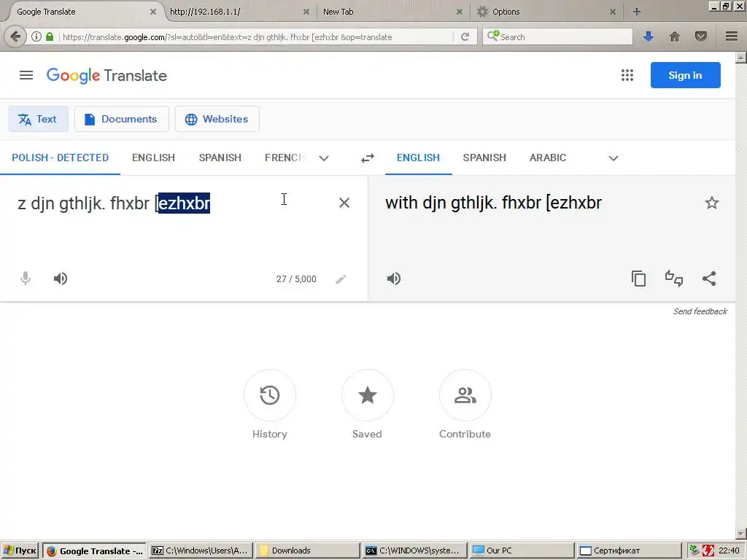This screenshot has width=747, height=560.
Task: Select Arabic as target language
Action: pos(548,157)
